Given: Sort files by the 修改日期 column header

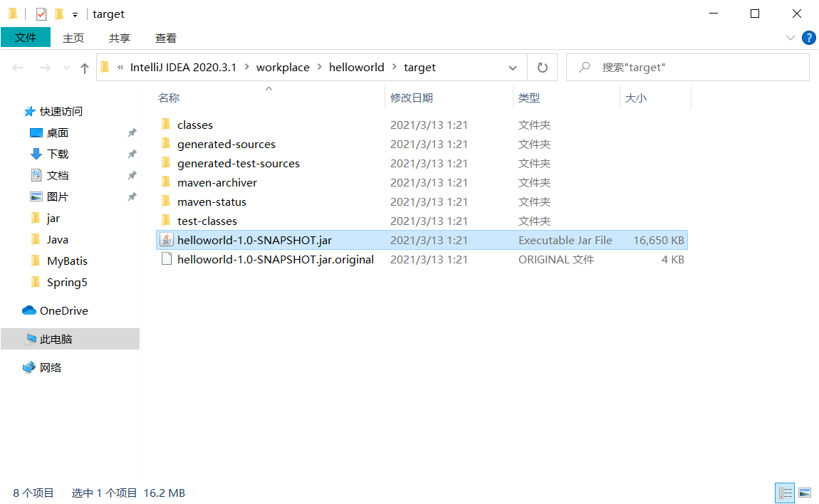Looking at the screenshot, I should pos(413,98).
